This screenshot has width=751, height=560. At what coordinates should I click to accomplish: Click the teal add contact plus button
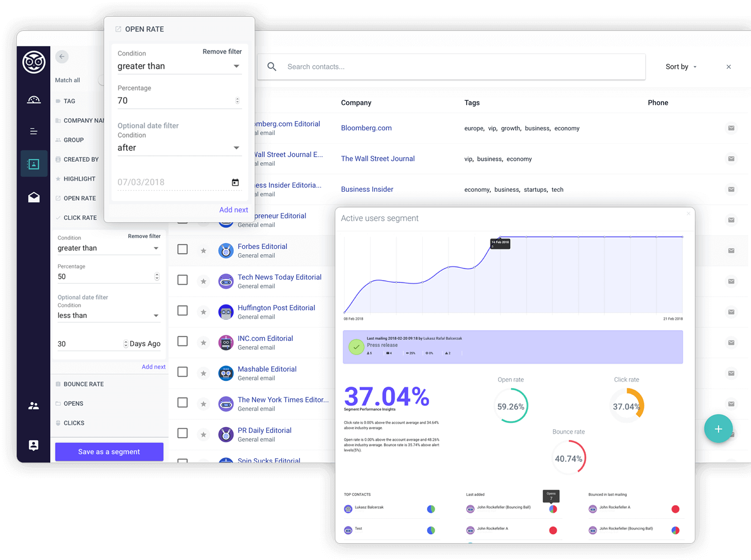pyautogui.click(x=718, y=429)
